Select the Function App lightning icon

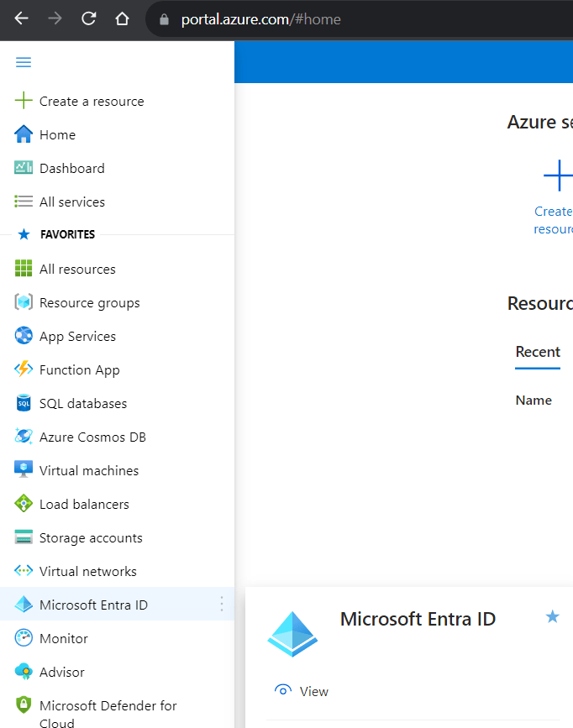[24, 369]
